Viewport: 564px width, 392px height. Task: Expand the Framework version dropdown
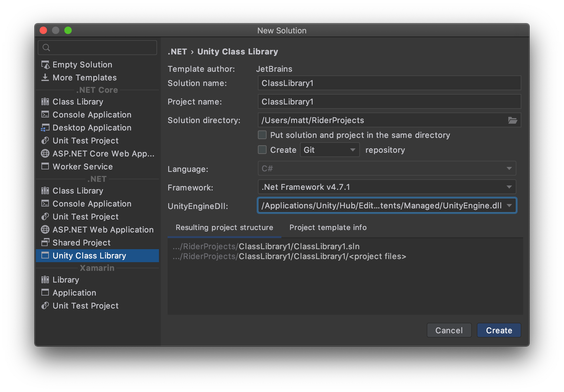tap(509, 187)
